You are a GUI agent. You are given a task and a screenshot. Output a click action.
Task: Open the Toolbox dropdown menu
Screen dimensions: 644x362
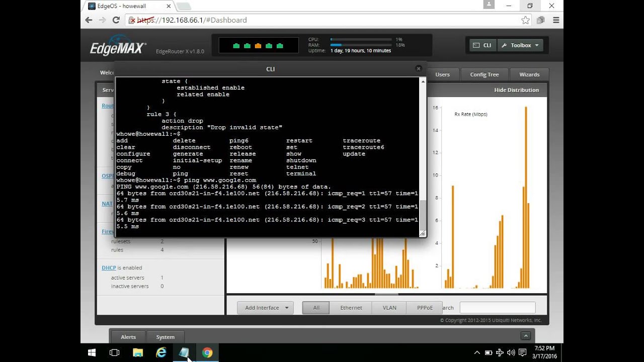click(x=521, y=45)
